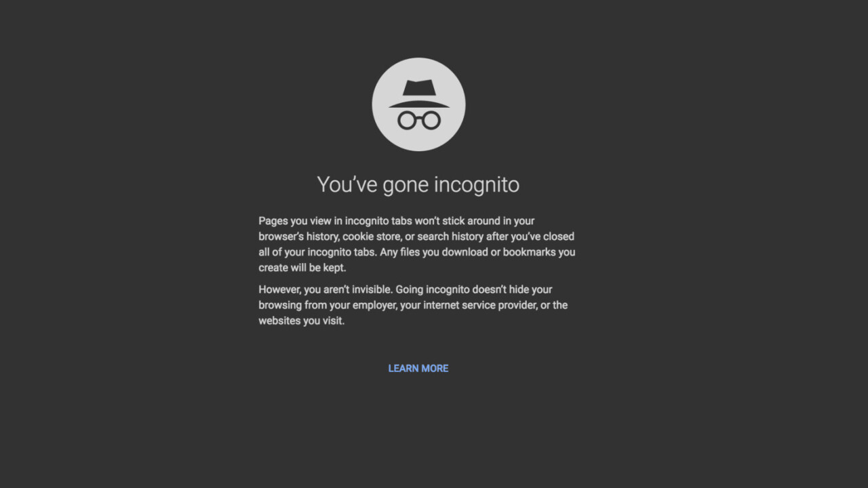This screenshot has height=488, width=868.
Task: Click the paragraph beginning "Pages you view"
Action: click(x=416, y=244)
